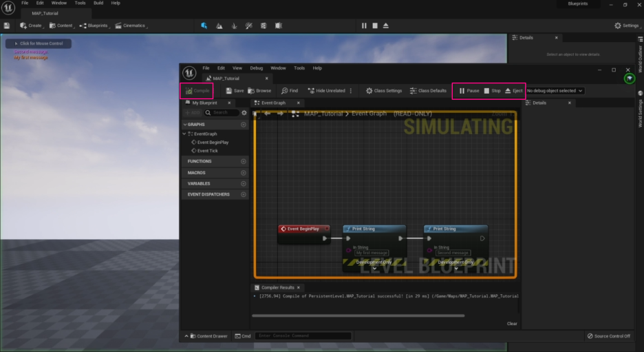Stop simulation in the Blueprint editor
644x352 pixels.
tap(492, 91)
